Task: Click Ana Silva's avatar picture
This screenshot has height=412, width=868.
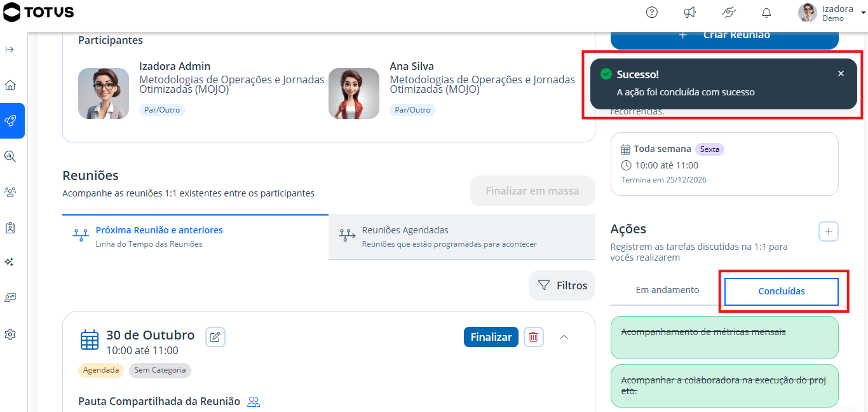Action: (354, 93)
